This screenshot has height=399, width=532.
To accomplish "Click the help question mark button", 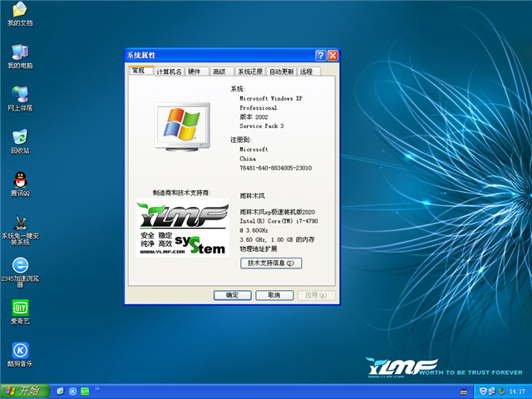I will point(320,55).
